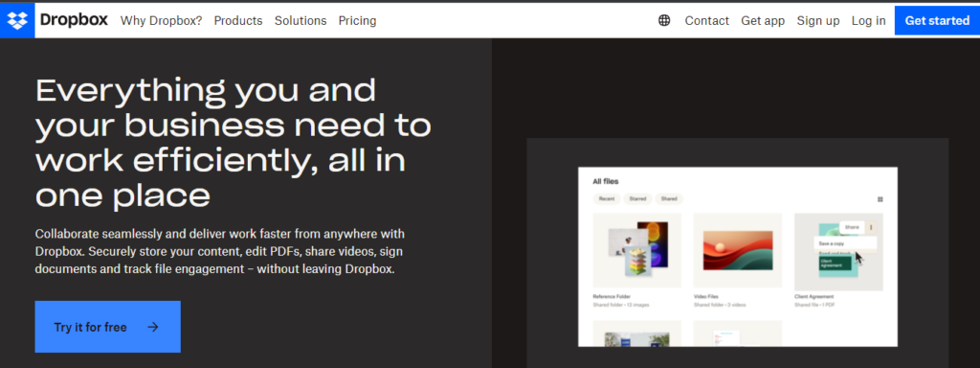Click the Share button on Client Agreement

coord(851,227)
